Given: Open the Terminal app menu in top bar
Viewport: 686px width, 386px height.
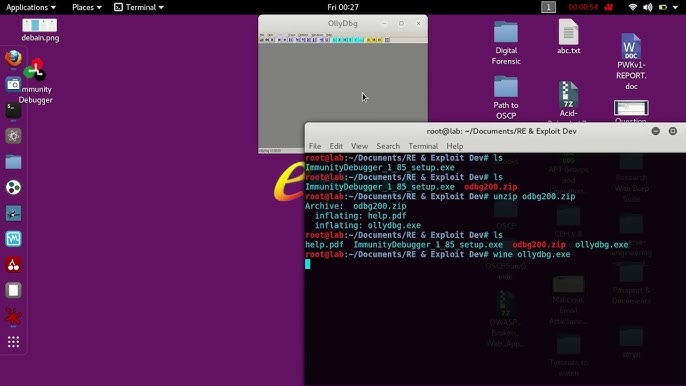Looking at the screenshot, I should [139, 7].
